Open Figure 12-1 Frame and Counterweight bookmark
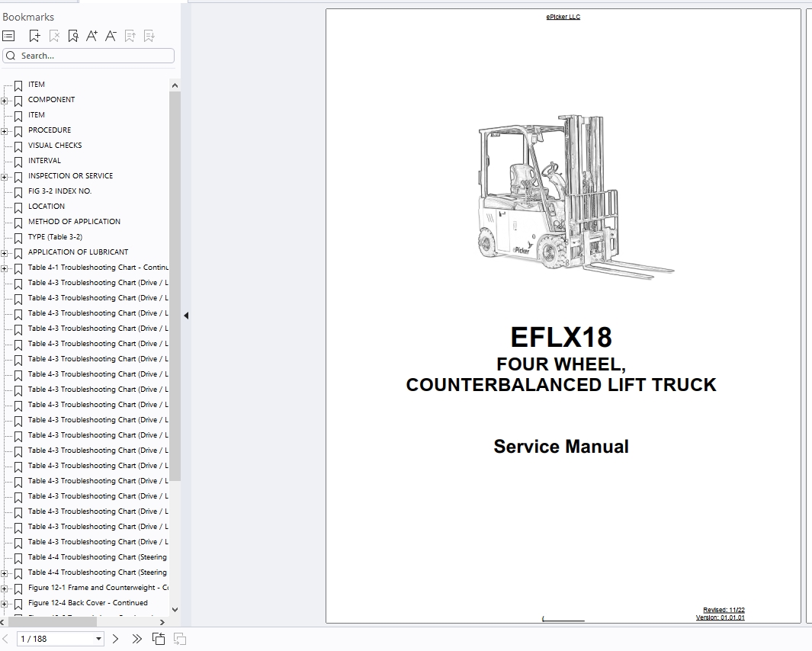 pos(98,587)
